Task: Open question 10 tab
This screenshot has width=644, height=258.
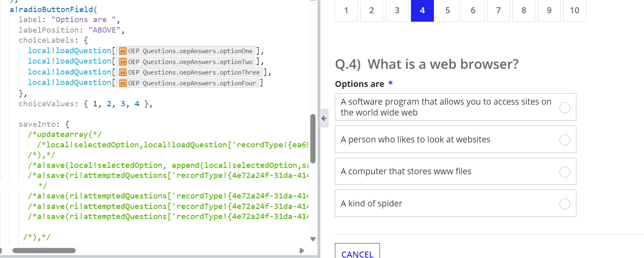Action: (574, 10)
